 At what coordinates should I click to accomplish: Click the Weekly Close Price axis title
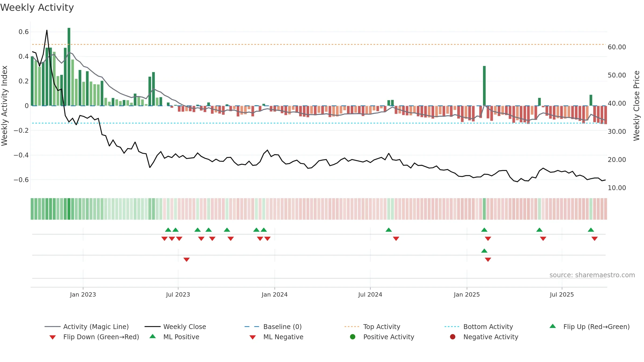(636, 106)
